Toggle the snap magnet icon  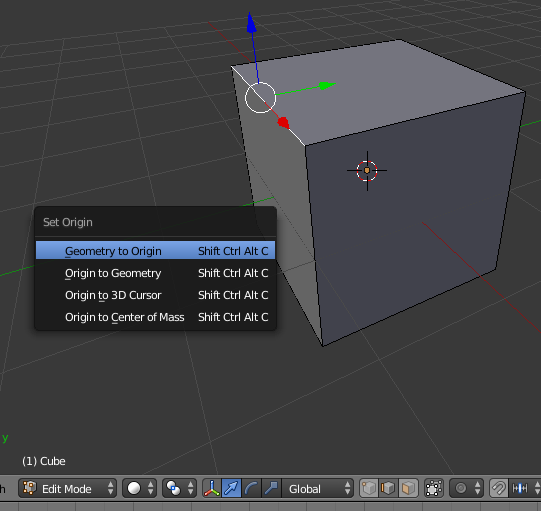point(499,488)
